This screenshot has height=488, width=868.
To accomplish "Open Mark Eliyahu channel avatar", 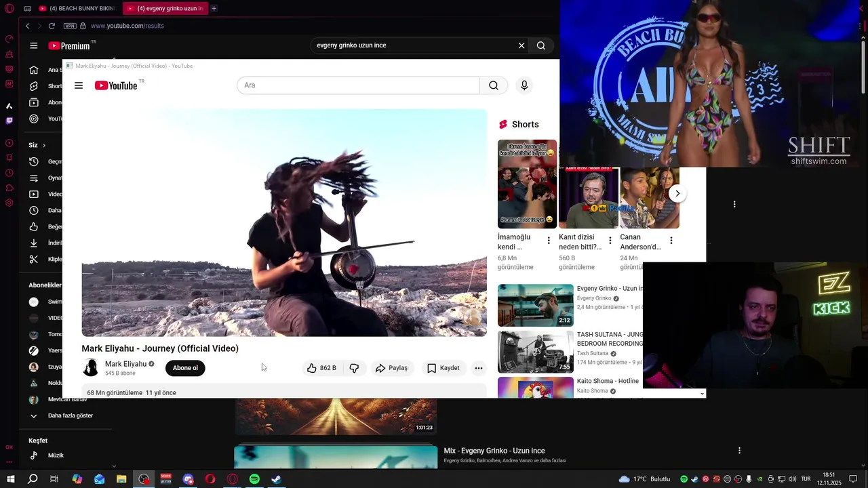I will click(90, 368).
